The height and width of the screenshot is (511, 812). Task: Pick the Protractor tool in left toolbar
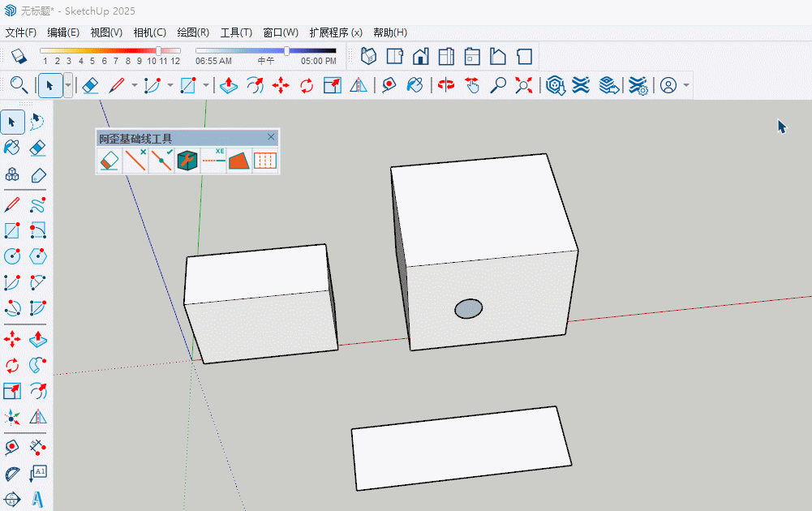pyautogui.click(x=12, y=473)
